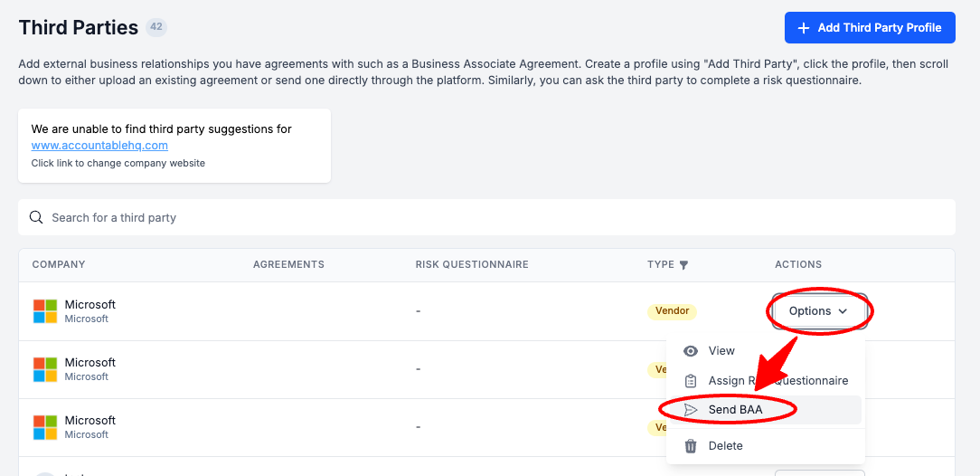Click "Click link to change company website" text
Image resolution: width=980 pixels, height=476 pixels.
(118, 163)
